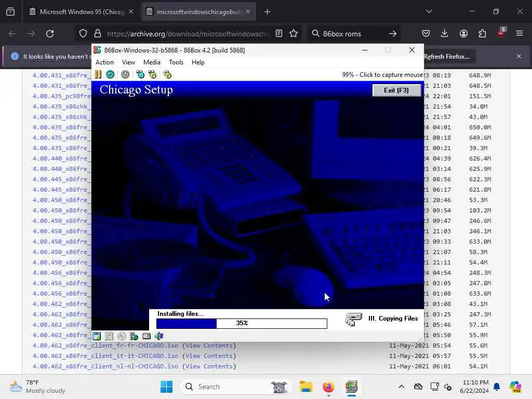
Task: Open File Explorer from the taskbar
Action: coord(305,387)
